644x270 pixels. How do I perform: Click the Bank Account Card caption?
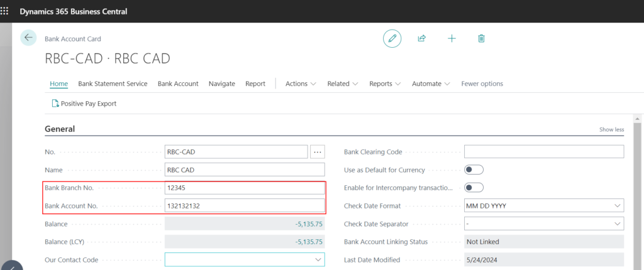(x=73, y=39)
